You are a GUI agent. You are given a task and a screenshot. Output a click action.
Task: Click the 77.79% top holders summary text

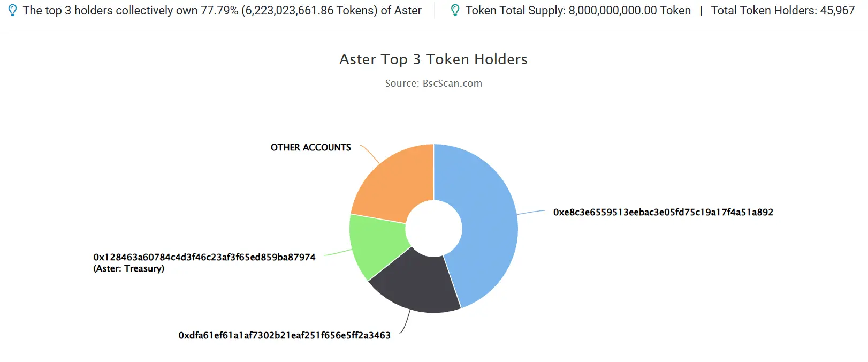point(222,10)
